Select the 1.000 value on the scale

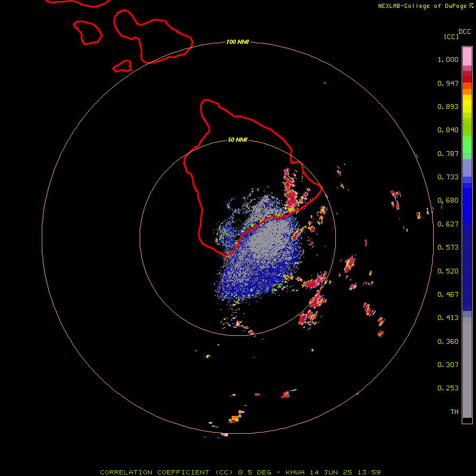coord(448,59)
